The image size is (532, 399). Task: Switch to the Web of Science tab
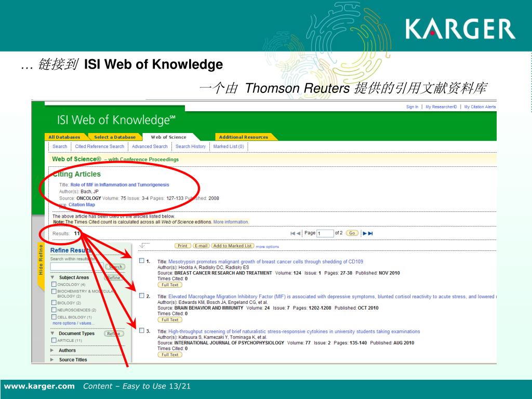point(169,137)
